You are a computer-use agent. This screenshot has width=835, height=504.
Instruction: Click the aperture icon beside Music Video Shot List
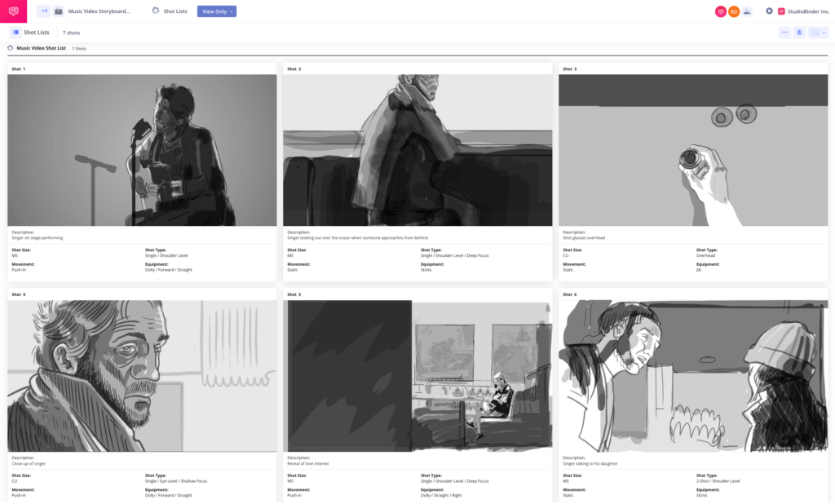click(x=11, y=47)
